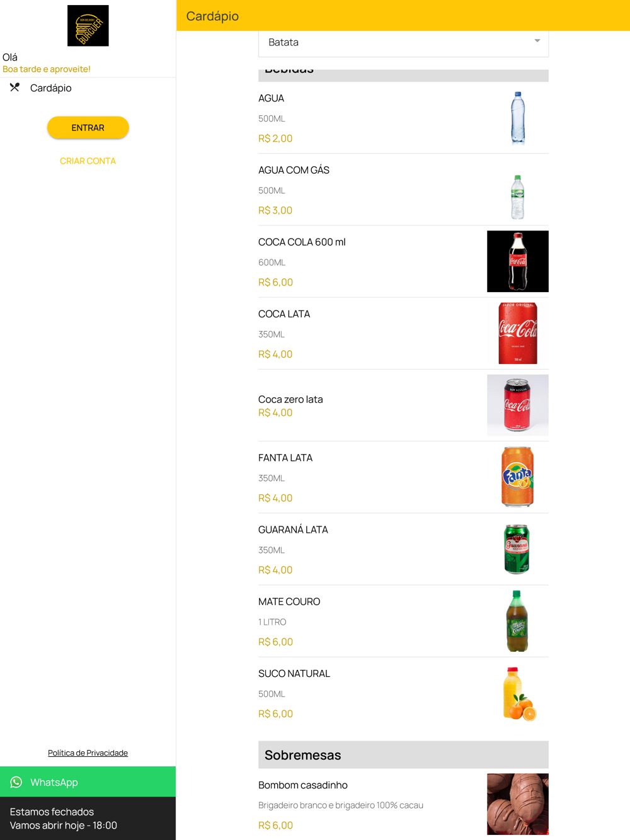Open the Bombom casadinho dessert photo
Viewport: 630px width, 840px height.
tap(517, 804)
